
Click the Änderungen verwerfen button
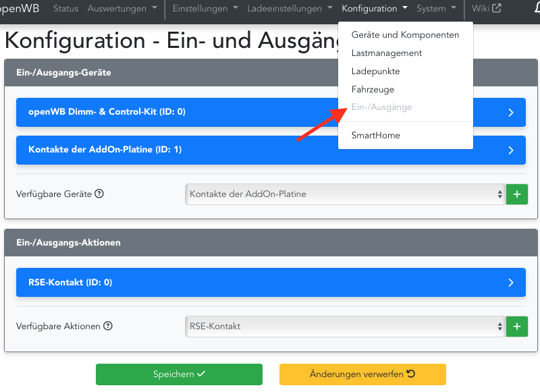(x=362, y=374)
